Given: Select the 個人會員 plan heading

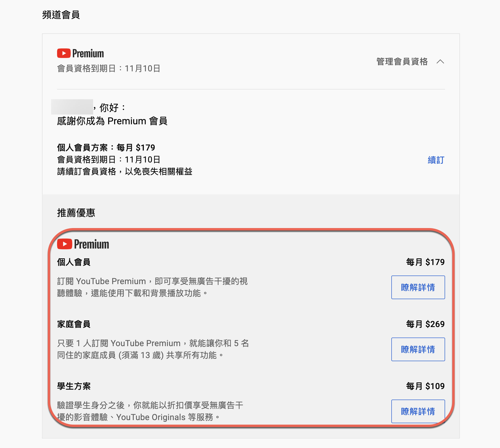Looking at the screenshot, I should (74, 262).
